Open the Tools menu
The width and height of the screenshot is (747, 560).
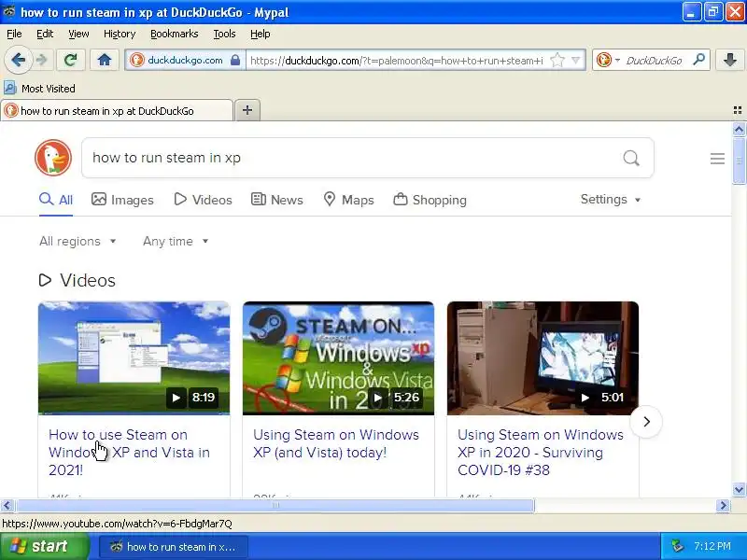[x=224, y=34]
